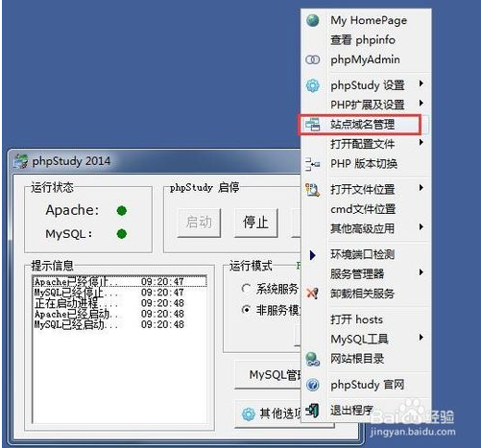Click the 卸载相关服务 red X icon

pyautogui.click(x=312, y=294)
